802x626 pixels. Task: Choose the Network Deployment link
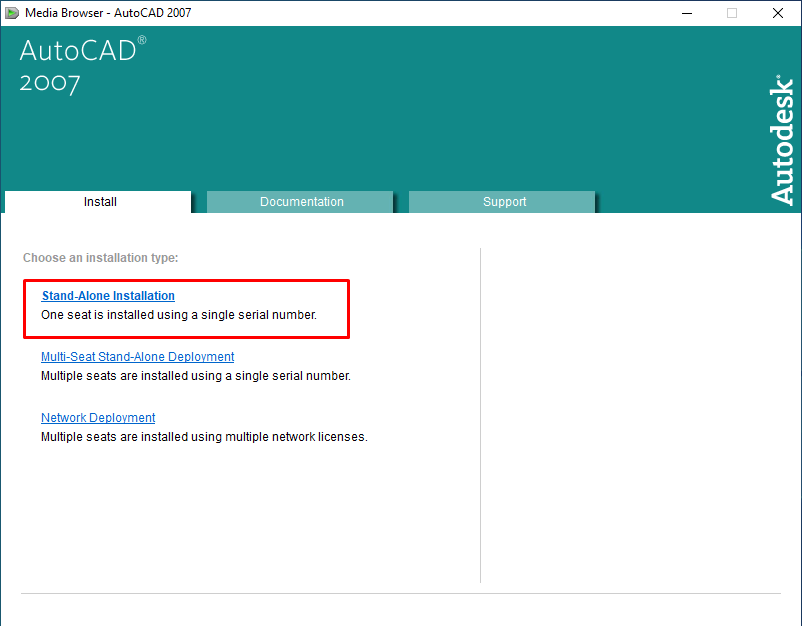(98, 418)
